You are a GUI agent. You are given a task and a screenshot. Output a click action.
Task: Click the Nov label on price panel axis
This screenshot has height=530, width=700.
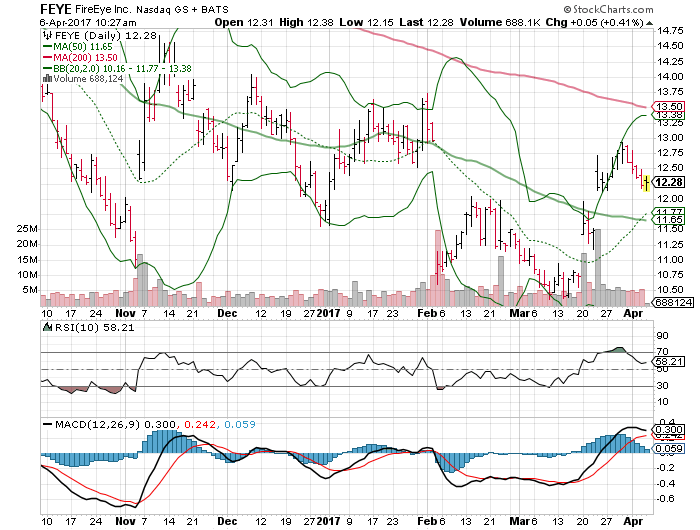coord(125,313)
